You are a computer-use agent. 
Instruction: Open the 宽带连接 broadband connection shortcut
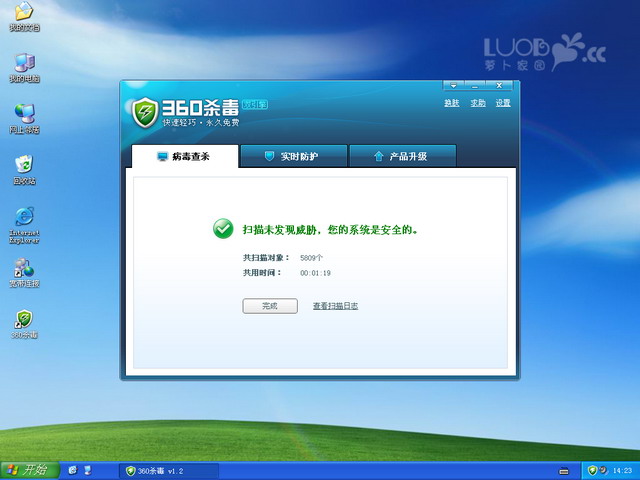click(x=24, y=273)
